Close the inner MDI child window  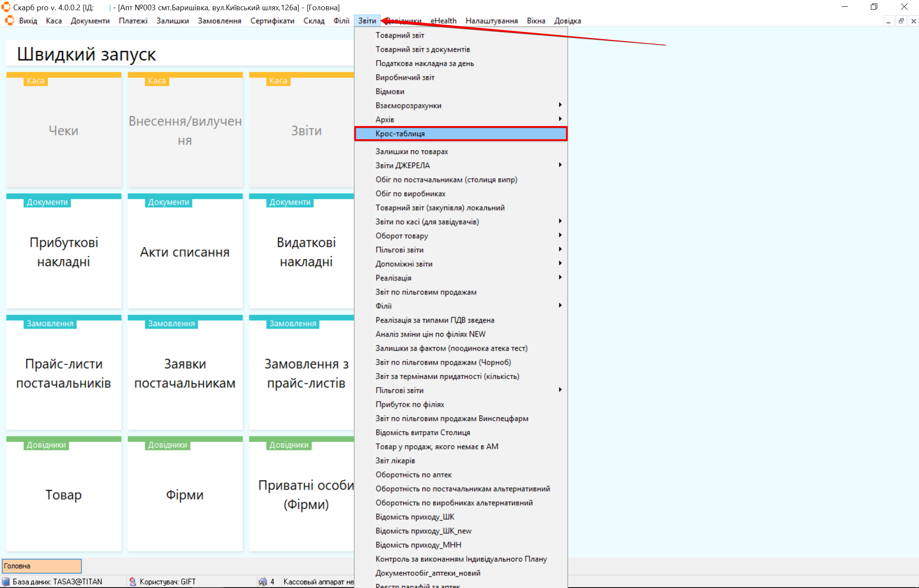pos(913,21)
